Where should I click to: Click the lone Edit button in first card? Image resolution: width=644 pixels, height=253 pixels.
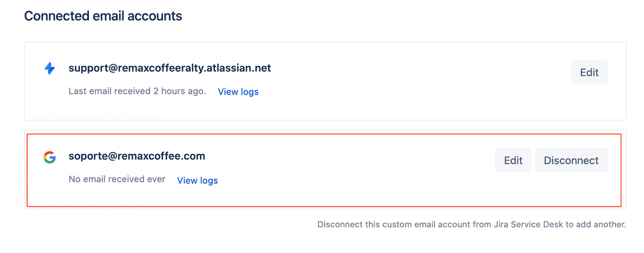[589, 73]
